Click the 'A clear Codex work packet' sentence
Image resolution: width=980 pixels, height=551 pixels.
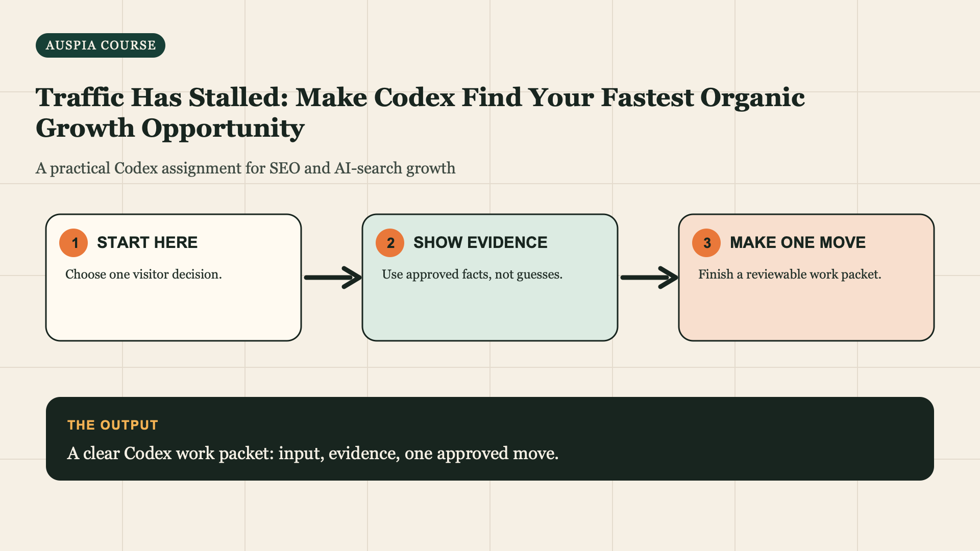click(x=313, y=453)
